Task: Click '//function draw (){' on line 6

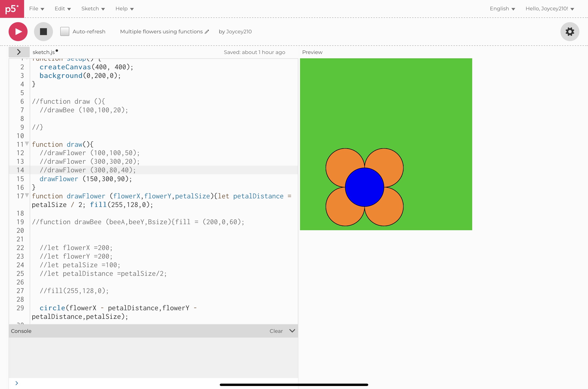Action: tap(68, 102)
